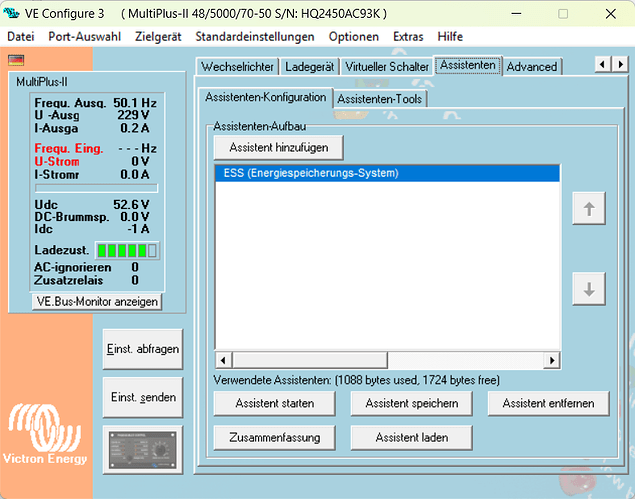The image size is (635, 499).
Task: Move assistant up with the up arrow
Action: (589, 209)
